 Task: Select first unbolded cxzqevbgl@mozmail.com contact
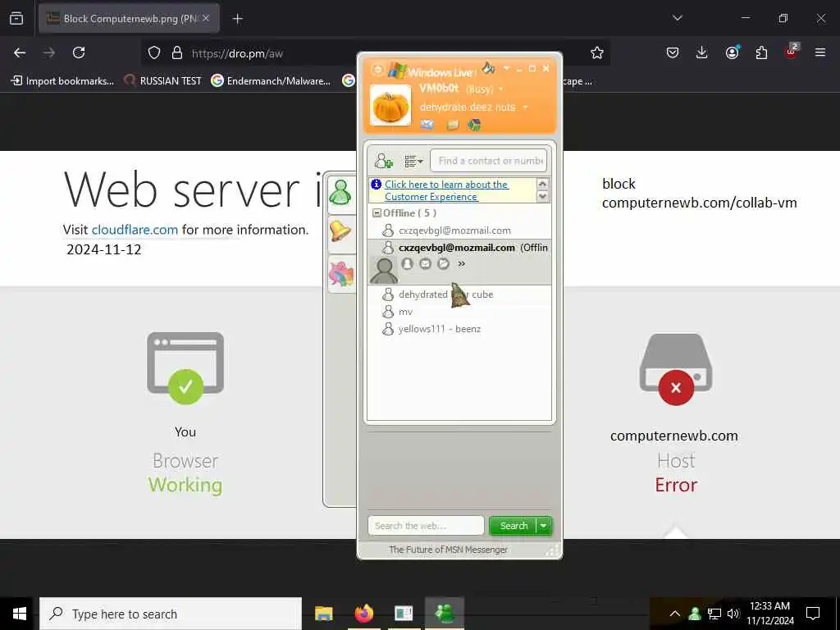[x=454, y=231]
